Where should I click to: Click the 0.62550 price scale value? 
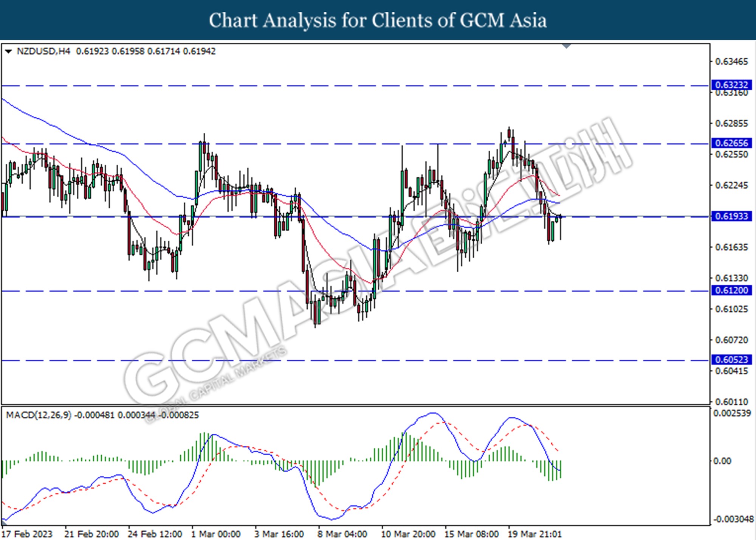pyautogui.click(x=731, y=154)
